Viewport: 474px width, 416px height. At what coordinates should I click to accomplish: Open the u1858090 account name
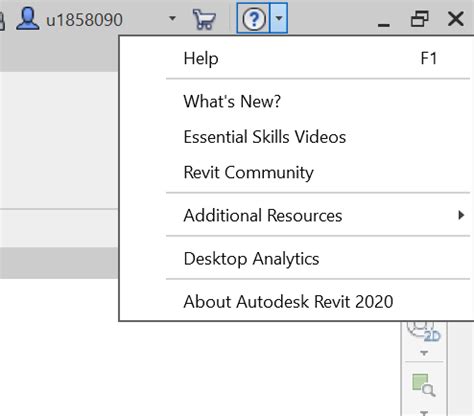[x=84, y=20]
